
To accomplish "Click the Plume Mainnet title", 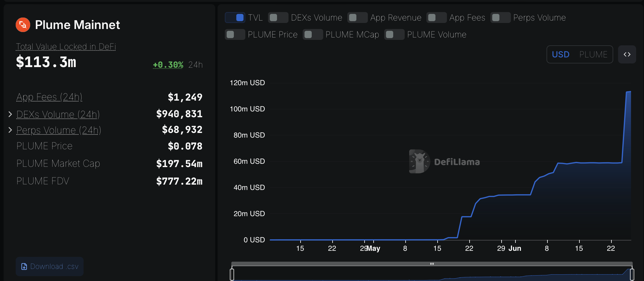I will pos(78,25).
